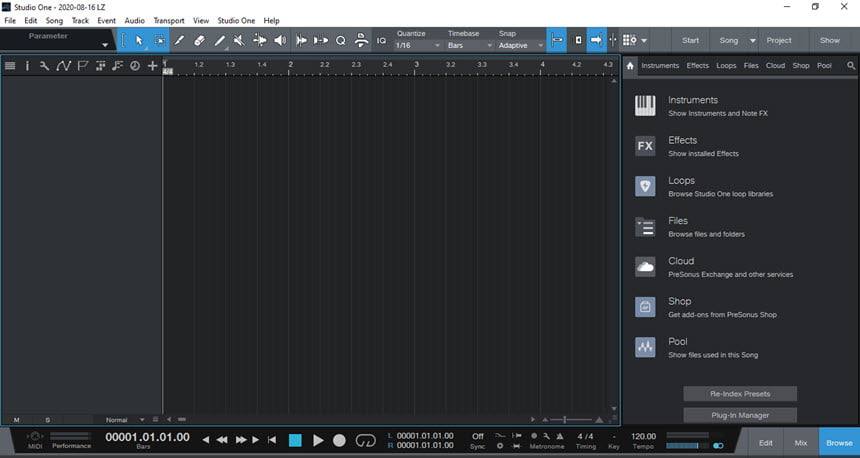Open the Instruments piano icon in browser
The image size is (860, 458).
[645, 105]
